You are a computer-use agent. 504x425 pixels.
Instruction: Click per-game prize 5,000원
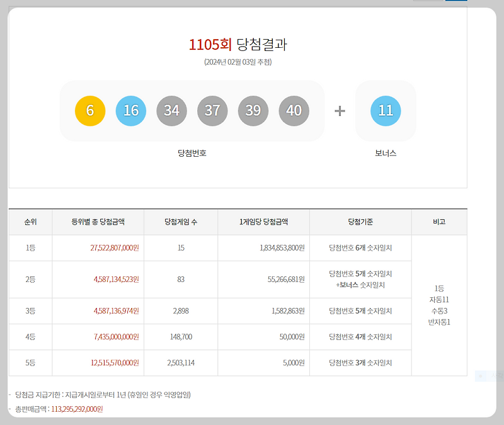(x=294, y=363)
